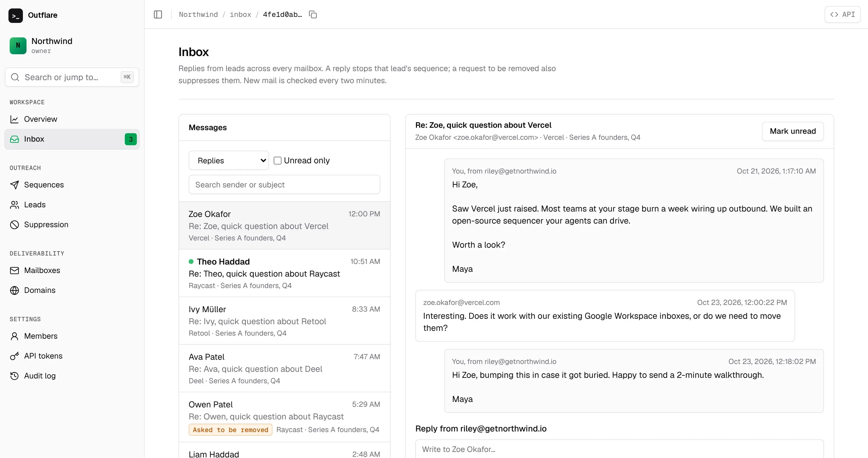Screen dimensions: 868x458
Task: Open the API button in the header
Action: [x=842, y=14]
